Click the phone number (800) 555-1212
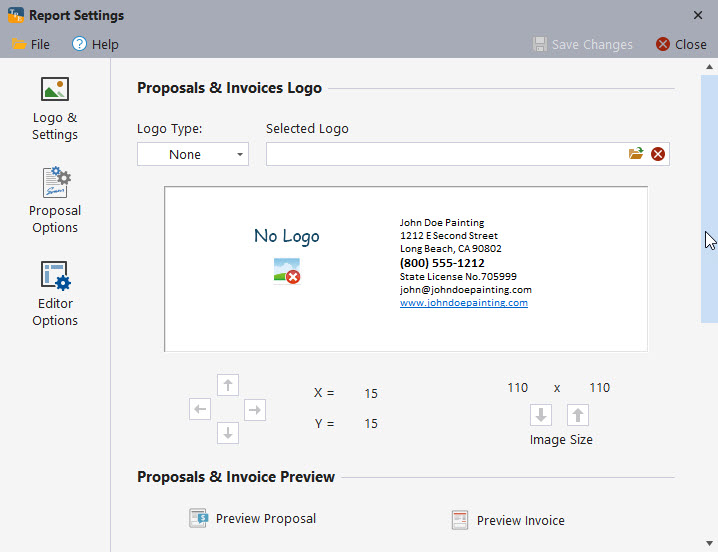 pos(442,263)
